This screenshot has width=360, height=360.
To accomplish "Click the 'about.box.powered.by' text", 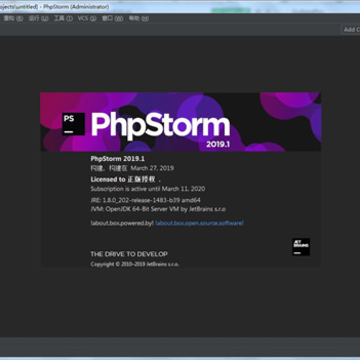I will click(122, 223).
